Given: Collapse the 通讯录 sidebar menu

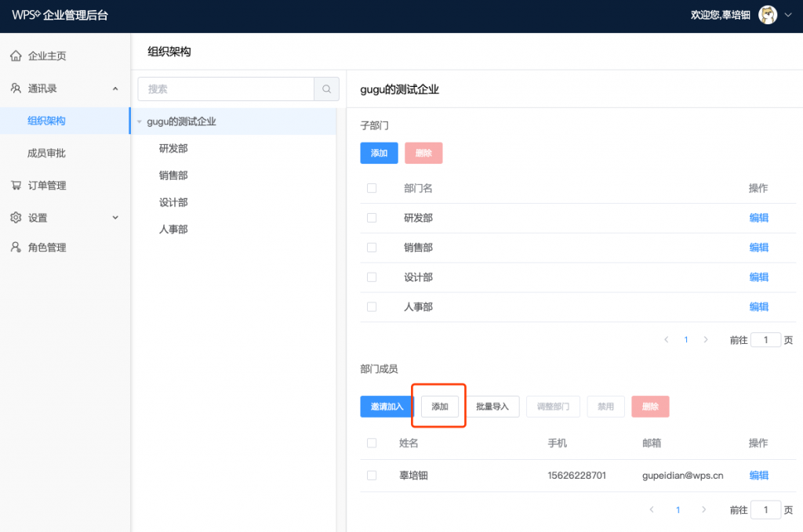Looking at the screenshot, I should 115,89.
